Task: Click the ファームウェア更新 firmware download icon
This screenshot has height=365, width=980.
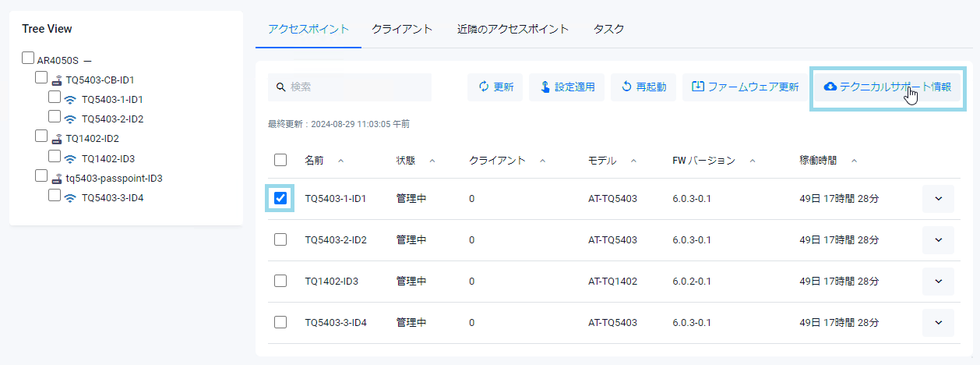Action: [x=698, y=87]
